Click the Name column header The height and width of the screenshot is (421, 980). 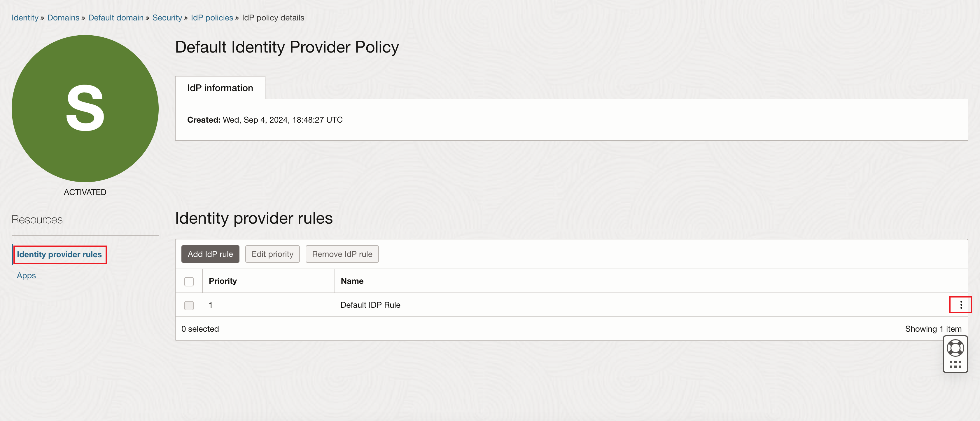(x=351, y=281)
